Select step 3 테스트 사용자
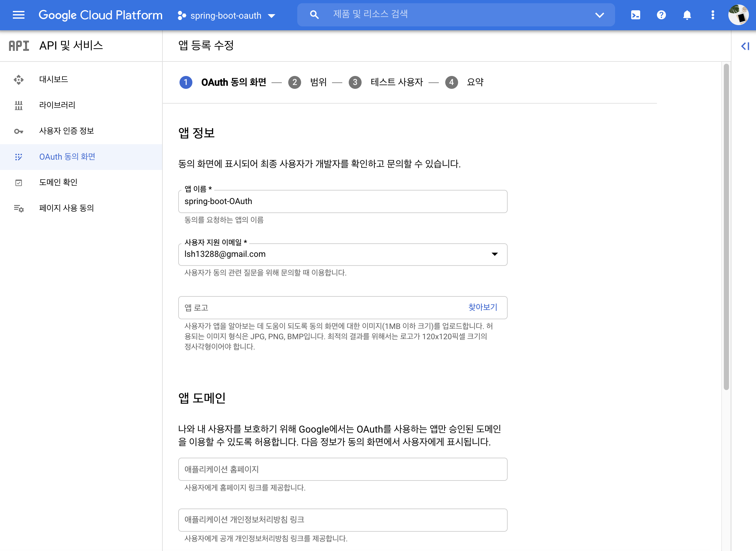The height and width of the screenshot is (551, 756). tap(396, 82)
